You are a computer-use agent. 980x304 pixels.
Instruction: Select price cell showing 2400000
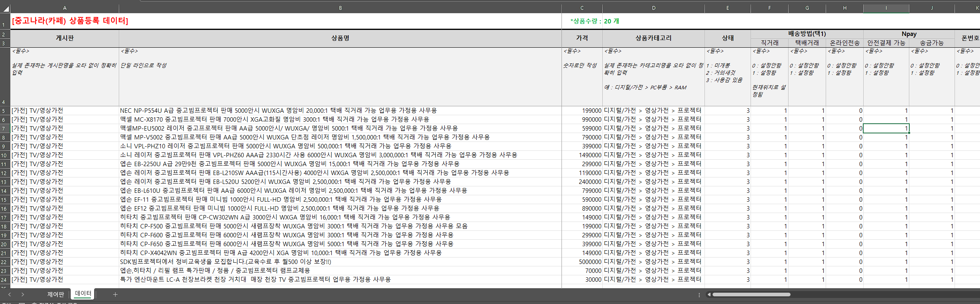[582, 182]
